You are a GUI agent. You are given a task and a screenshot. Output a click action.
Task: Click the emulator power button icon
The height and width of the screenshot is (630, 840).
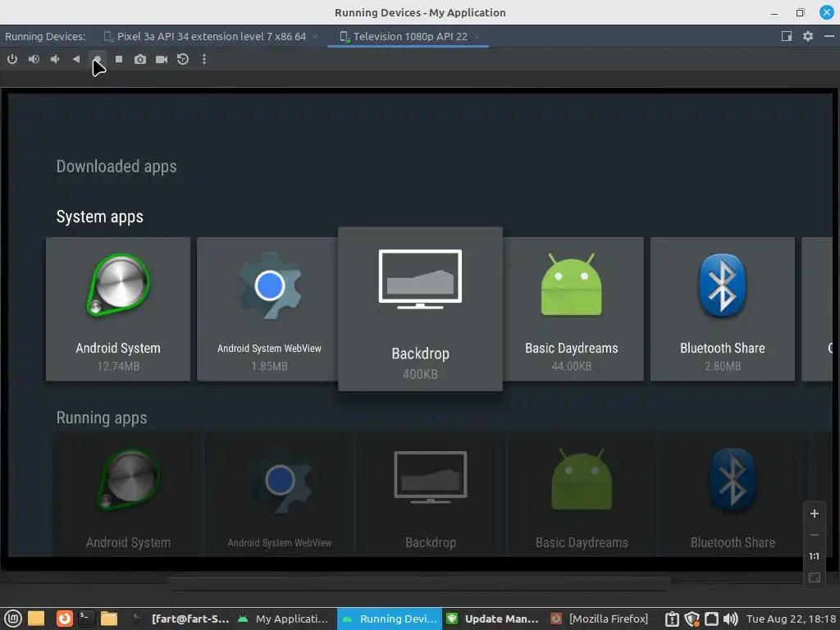11,59
